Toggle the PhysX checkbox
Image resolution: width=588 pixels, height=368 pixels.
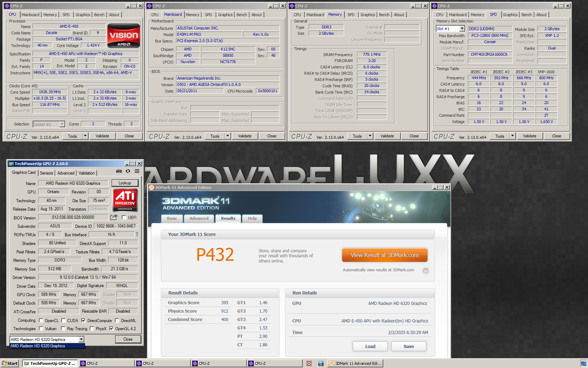[92, 329]
